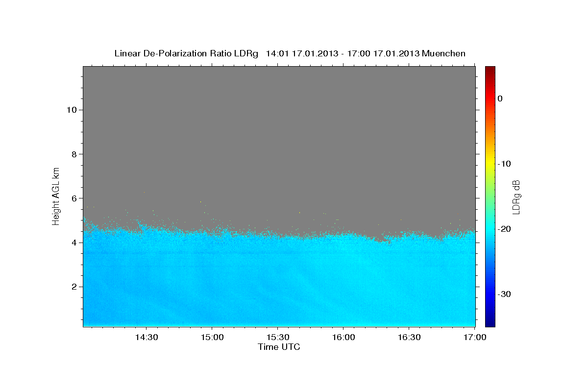This screenshot has width=588, height=392.
Task: Click the colorbar value label -10
Action: click(504, 164)
